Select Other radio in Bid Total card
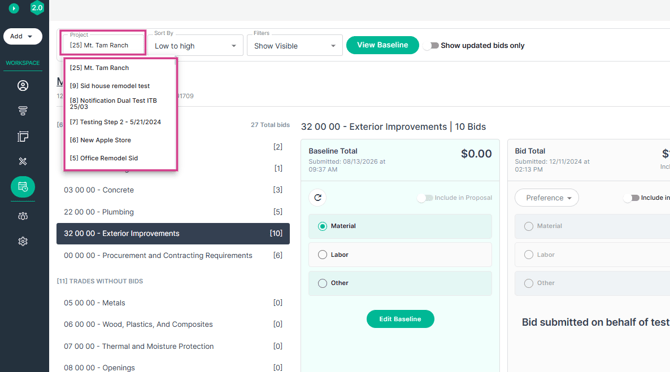 pos(529,283)
